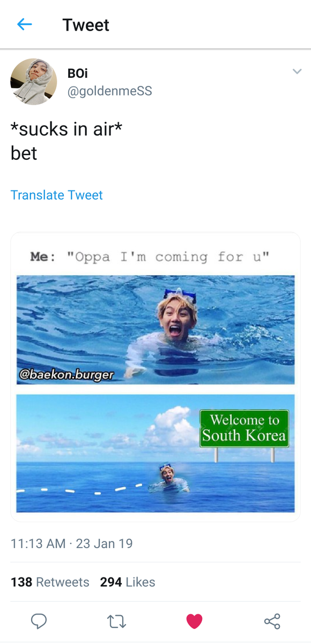Select the BOi display name
Image resolution: width=311 pixels, height=644 pixels.
(x=78, y=74)
